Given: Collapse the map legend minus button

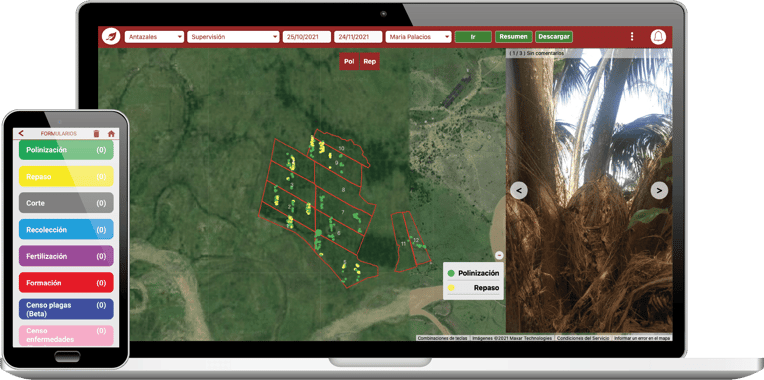Looking at the screenshot, I should coord(499,255).
